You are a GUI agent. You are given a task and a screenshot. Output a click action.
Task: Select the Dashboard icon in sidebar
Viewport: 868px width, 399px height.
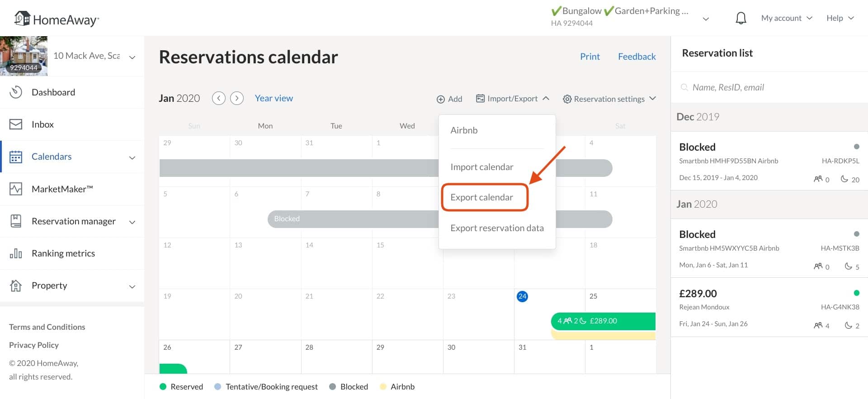point(16,92)
